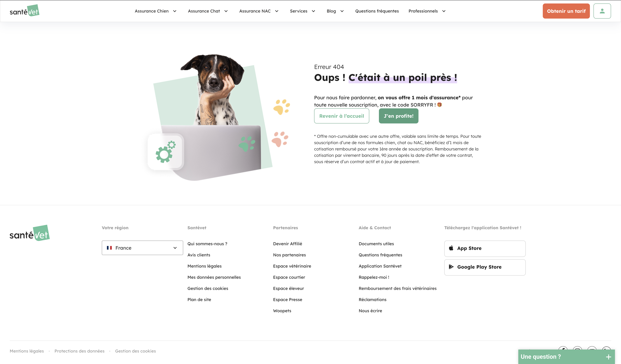
Task: Expand the Assurance Chat menu chevron
Action: [x=226, y=11]
